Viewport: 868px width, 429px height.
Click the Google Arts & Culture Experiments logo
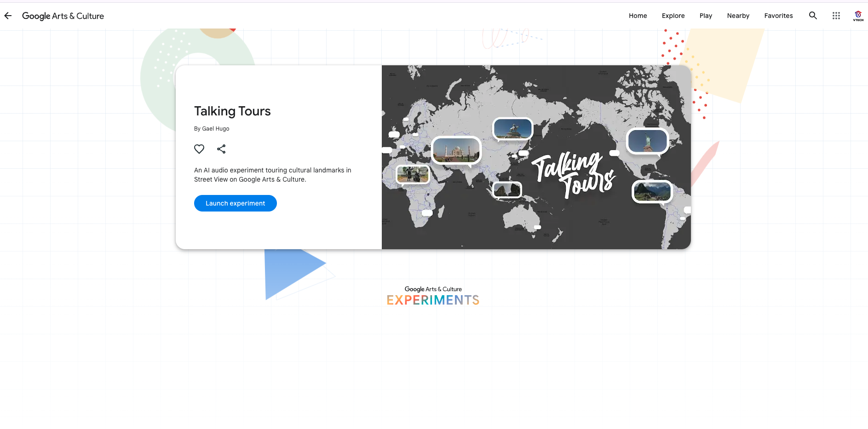(x=433, y=296)
